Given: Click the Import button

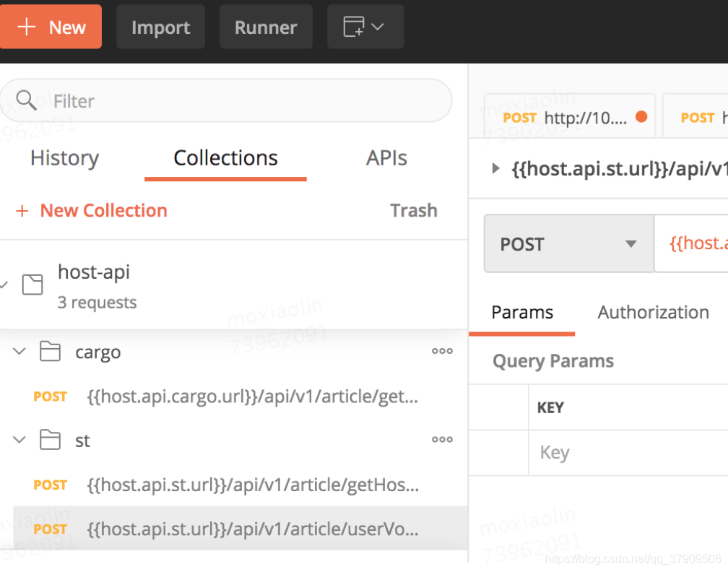Looking at the screenshot, I should pyautogui.click(x=160, y=27).
